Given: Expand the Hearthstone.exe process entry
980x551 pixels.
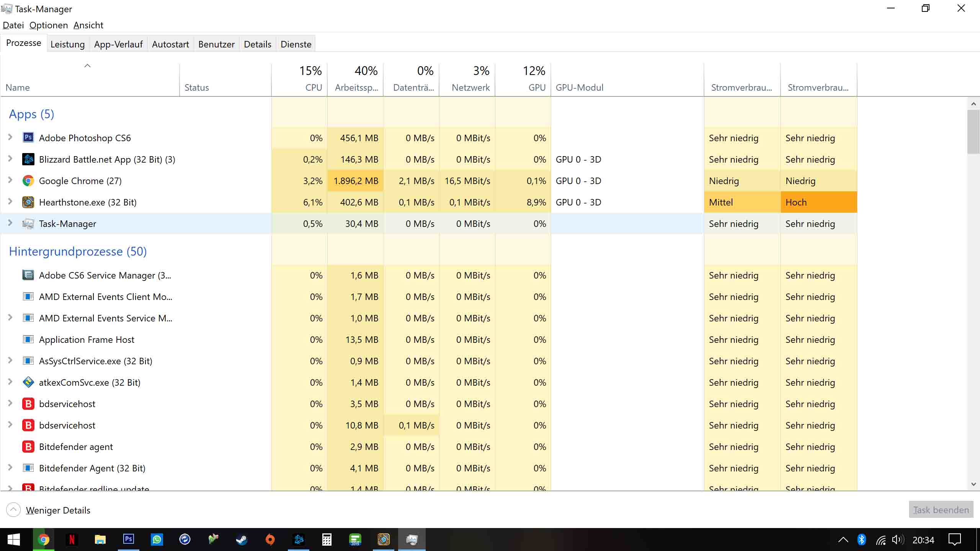Looking at the screenshot, I should (10, 202).
